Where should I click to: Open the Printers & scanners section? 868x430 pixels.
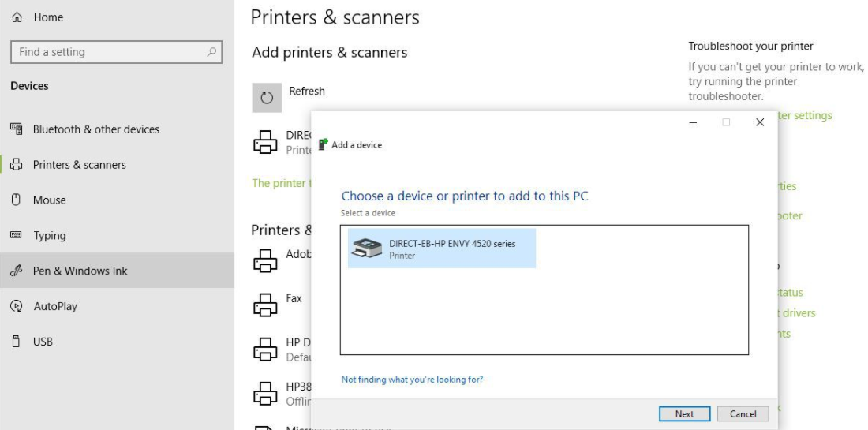(79, 165)
